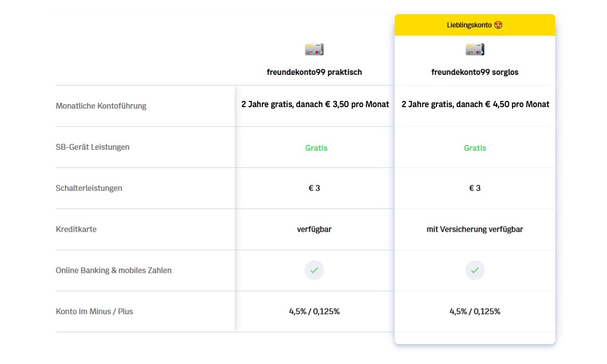Click the Schalterleistungen row label
607x364 pixels.
point(89,188)
